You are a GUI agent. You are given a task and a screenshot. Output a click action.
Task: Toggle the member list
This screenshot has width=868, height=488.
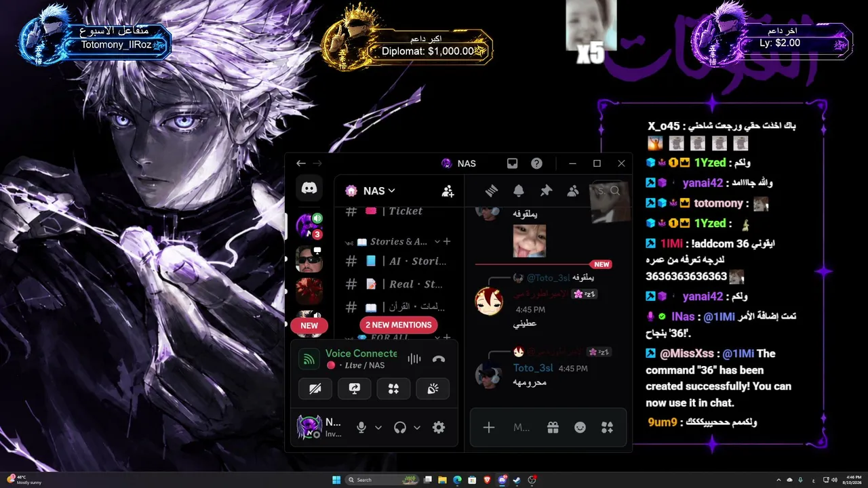click(x=573, y=191)
